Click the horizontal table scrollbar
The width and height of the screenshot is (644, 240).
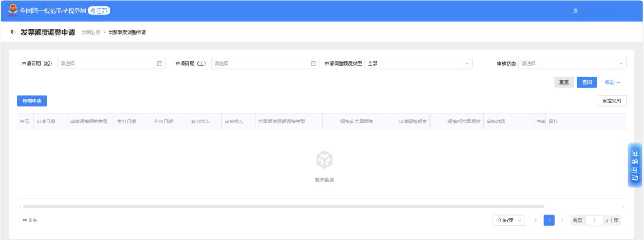click(x=283, y=207)
